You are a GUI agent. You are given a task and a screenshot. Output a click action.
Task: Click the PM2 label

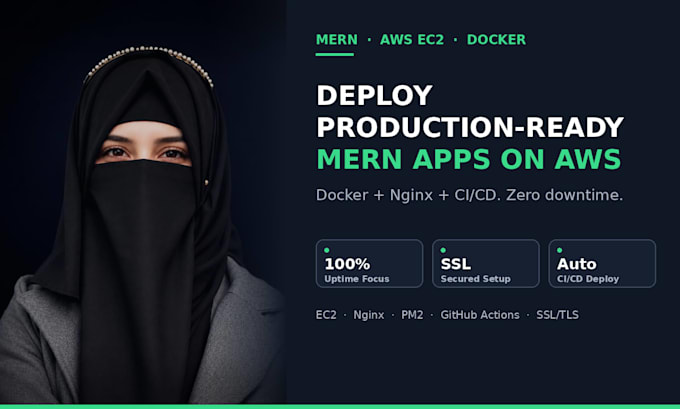point(412,315)
